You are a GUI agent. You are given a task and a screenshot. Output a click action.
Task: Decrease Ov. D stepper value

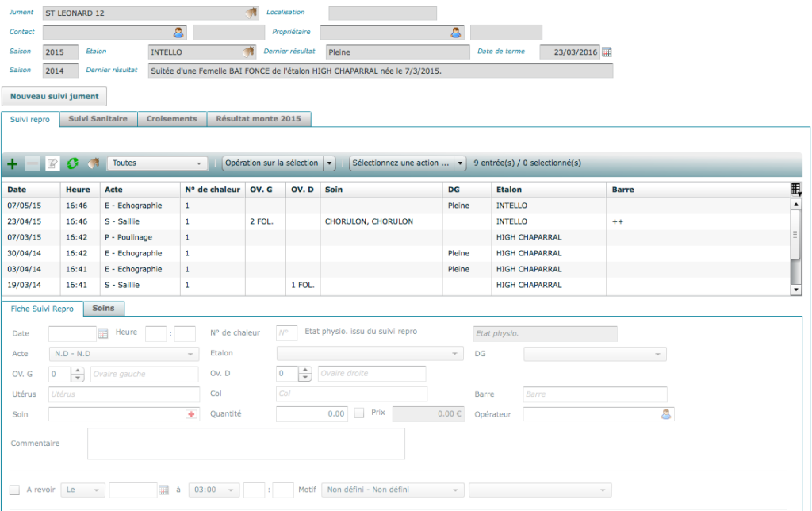[305, 378]
